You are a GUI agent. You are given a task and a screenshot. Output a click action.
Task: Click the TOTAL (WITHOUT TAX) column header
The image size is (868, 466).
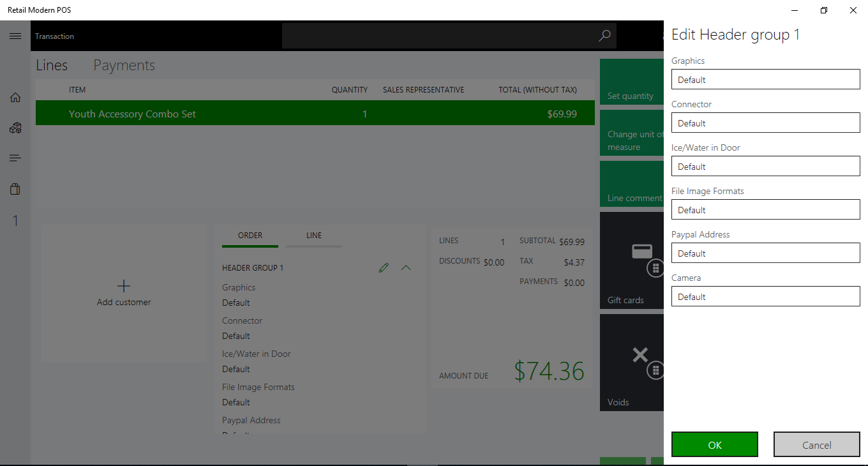coord(538,90)
